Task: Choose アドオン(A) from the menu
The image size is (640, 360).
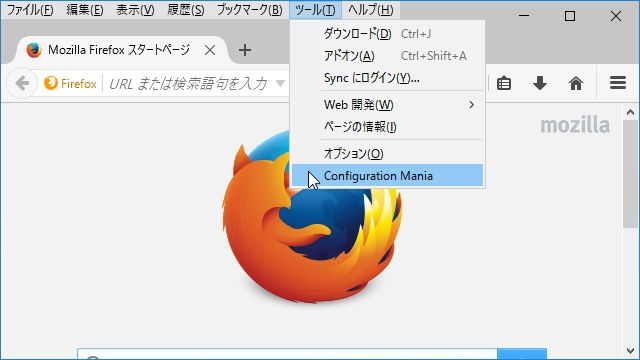Action: (x=387, y=56)
